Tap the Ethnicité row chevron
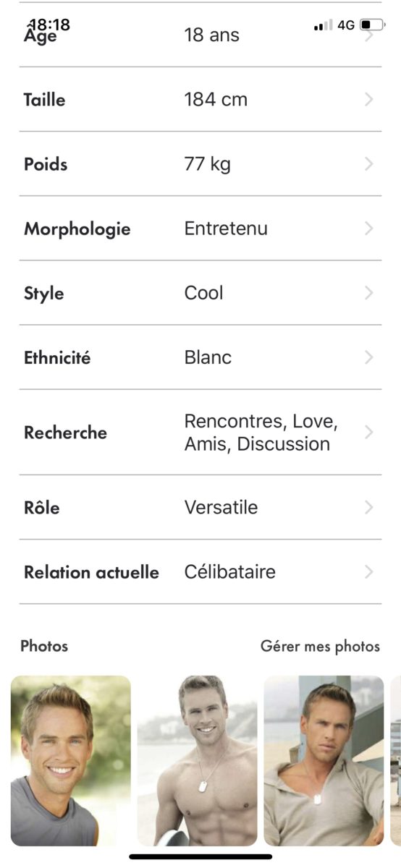 [368, 357]
